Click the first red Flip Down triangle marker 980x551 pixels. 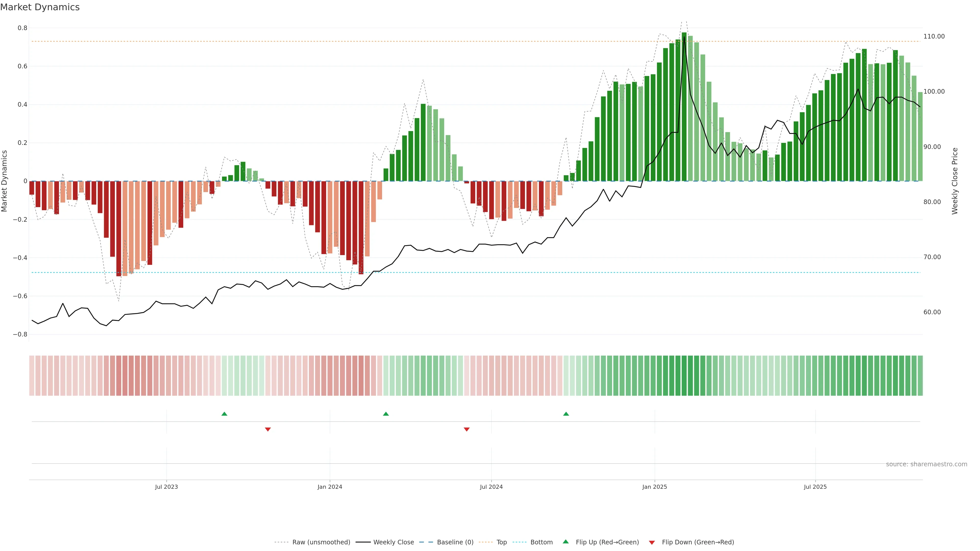(268, 429)
